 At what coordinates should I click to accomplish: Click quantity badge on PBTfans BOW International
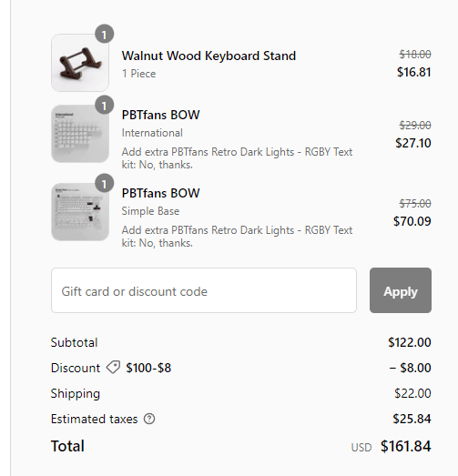(104, 105)
